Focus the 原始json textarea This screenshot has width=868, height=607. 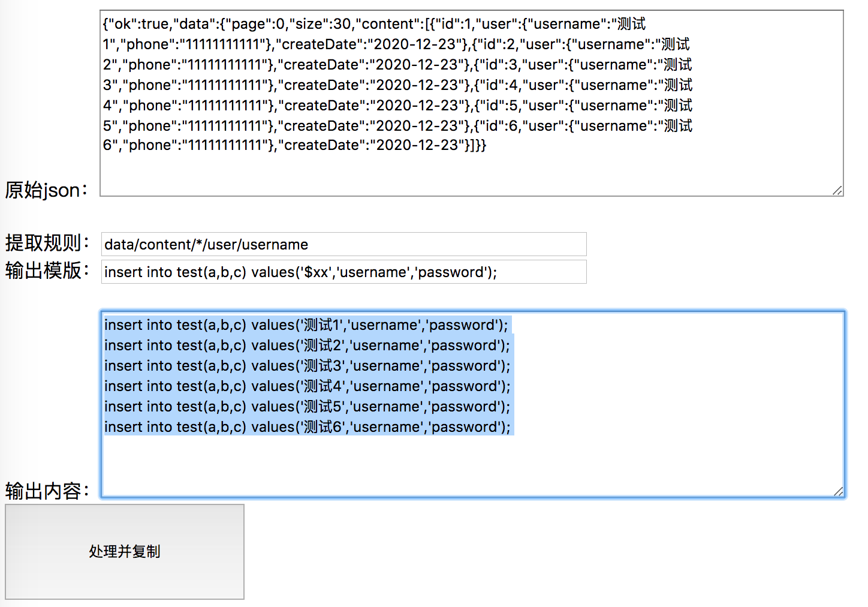pos(472,103)
